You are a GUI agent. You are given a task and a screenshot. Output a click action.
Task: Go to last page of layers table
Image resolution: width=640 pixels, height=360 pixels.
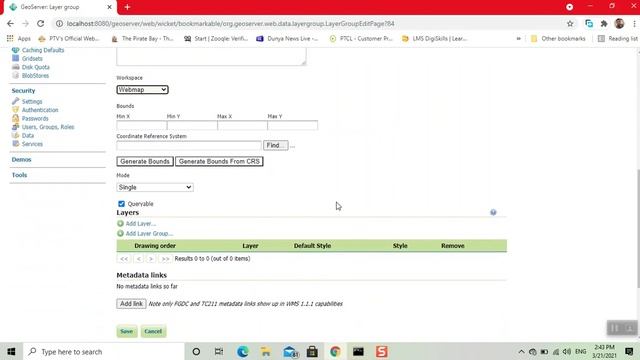[165, 259]
